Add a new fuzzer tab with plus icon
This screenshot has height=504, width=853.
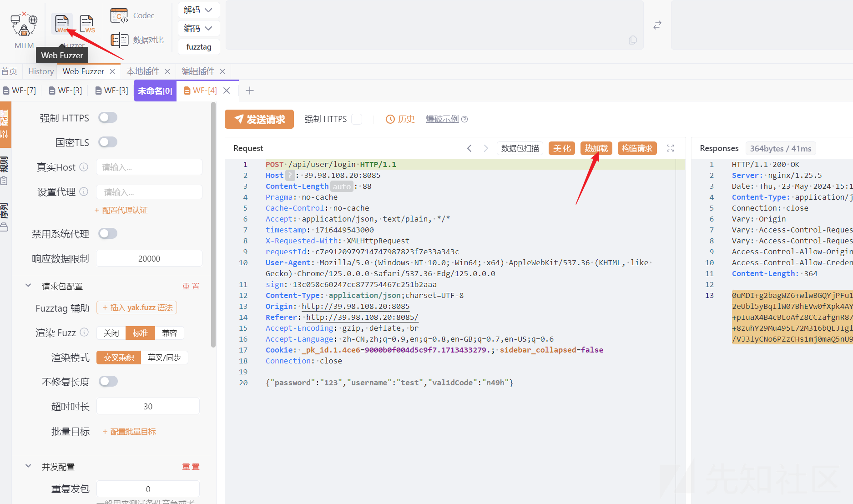[x=250, y=91]
